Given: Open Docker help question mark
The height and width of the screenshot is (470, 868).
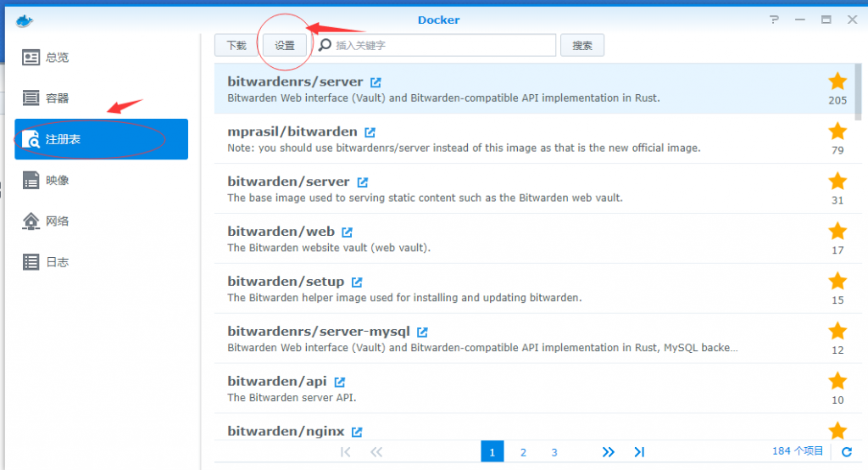Looking at the screenshot, I should click(774, 20).
